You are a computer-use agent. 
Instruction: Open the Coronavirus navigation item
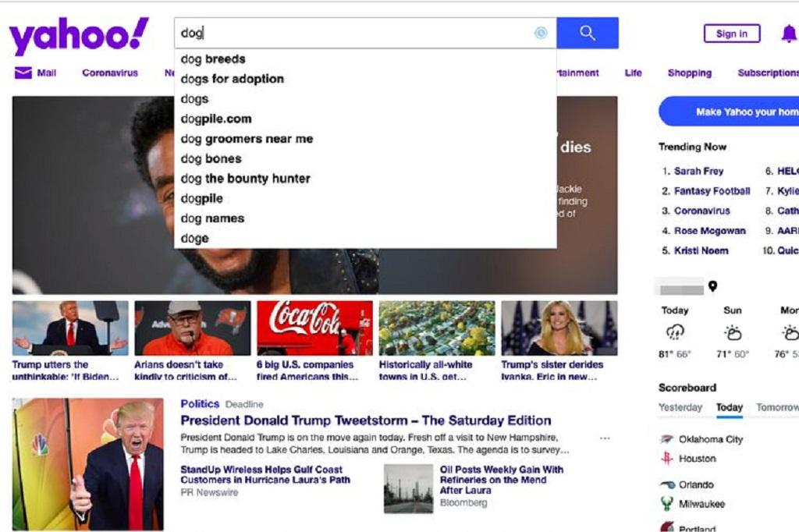110,73
